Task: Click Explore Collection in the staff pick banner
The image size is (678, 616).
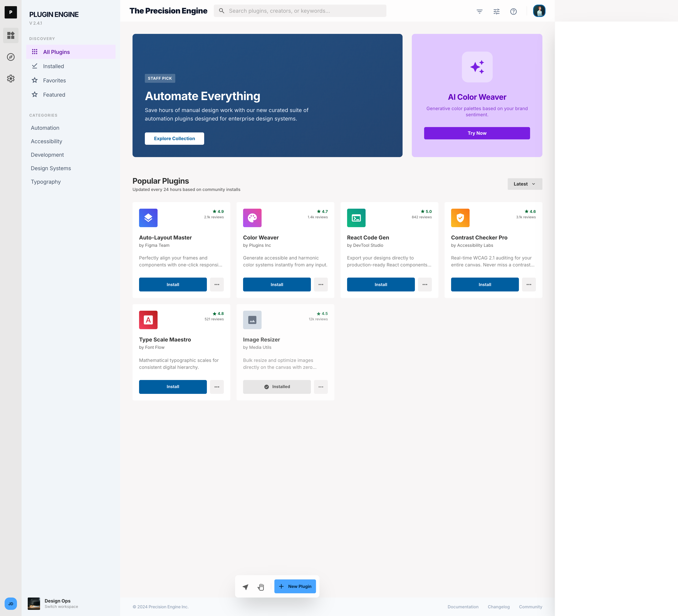Action: coord(174,138)
